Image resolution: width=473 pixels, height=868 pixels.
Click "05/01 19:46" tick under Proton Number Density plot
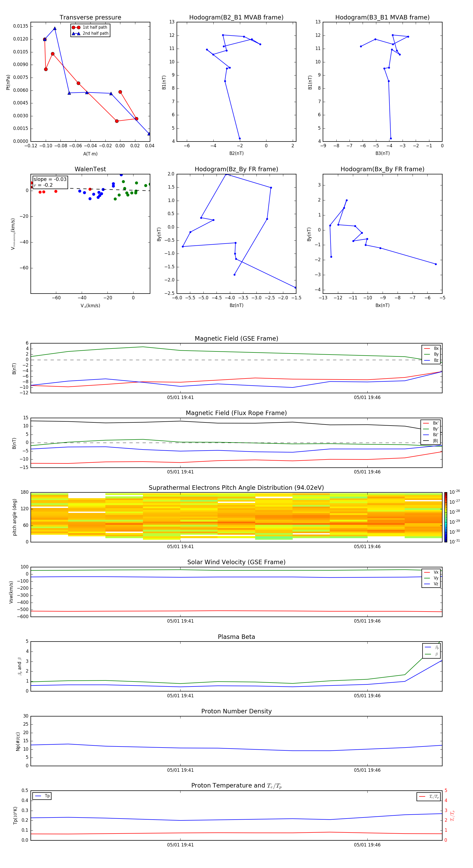(367, 770)
